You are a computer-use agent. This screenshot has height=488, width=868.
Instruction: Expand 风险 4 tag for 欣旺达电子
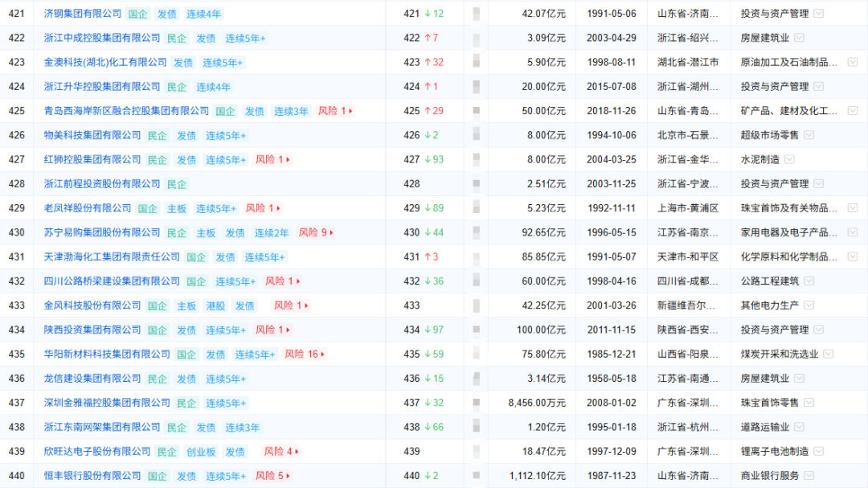click(282, 452)
